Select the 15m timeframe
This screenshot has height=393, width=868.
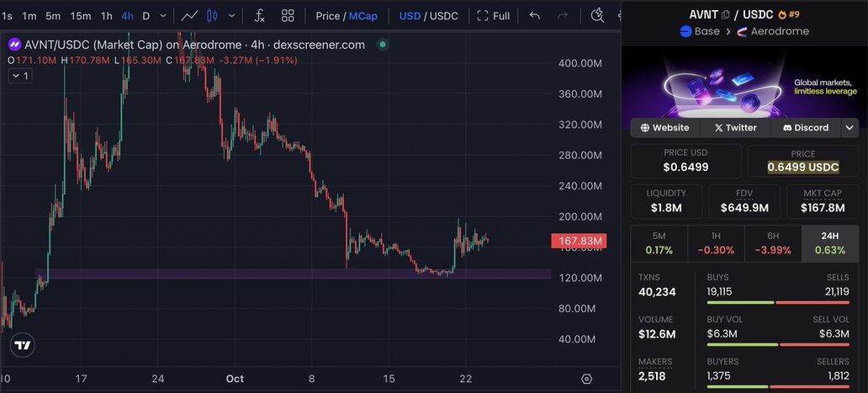81,15
